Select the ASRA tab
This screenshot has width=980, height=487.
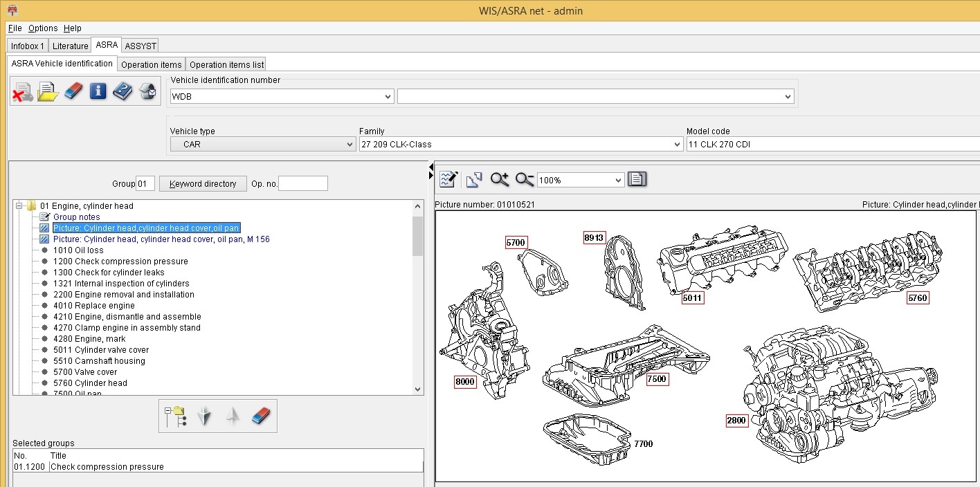tap(107, 45)
